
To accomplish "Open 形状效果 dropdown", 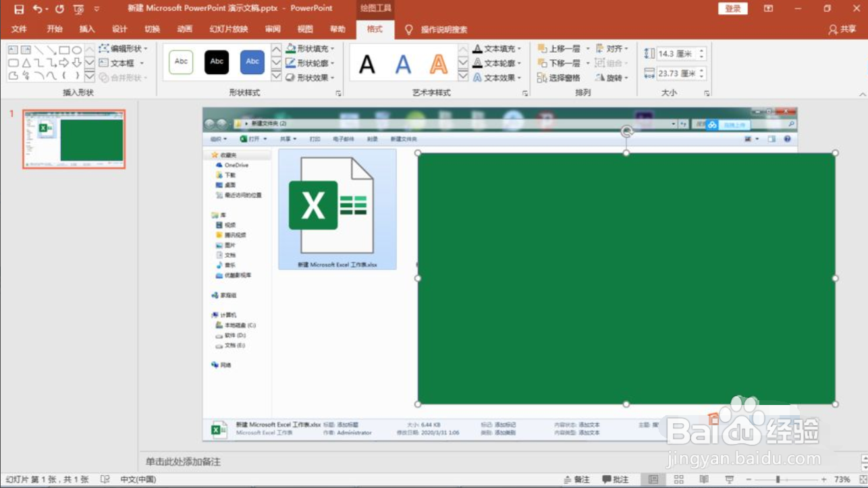I will pos(310,78).
